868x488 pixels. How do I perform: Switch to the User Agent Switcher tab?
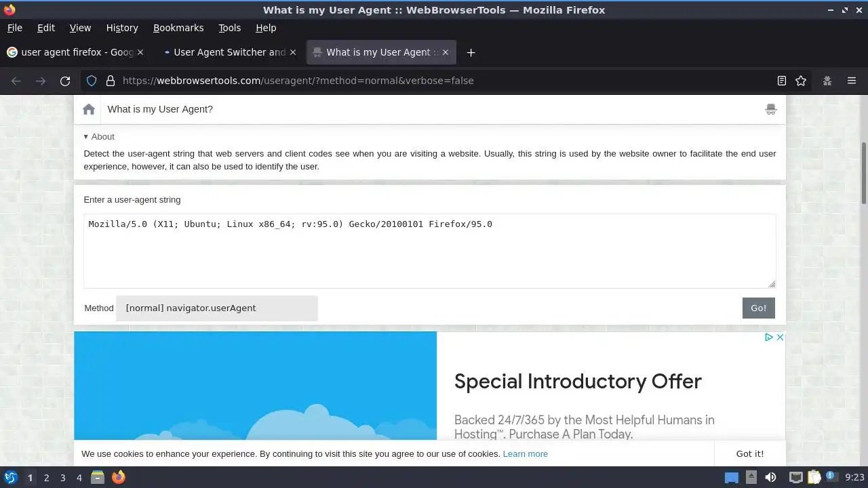tap(228, 52)
